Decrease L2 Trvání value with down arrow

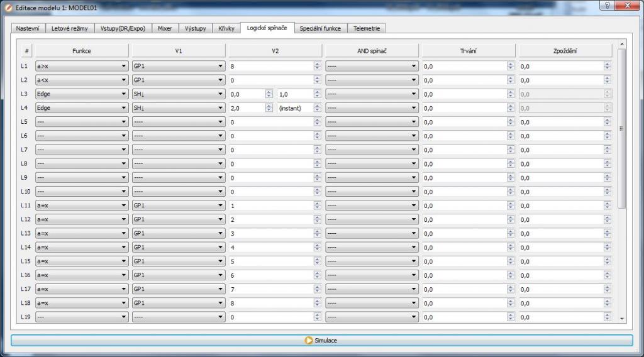pos(510,82)
